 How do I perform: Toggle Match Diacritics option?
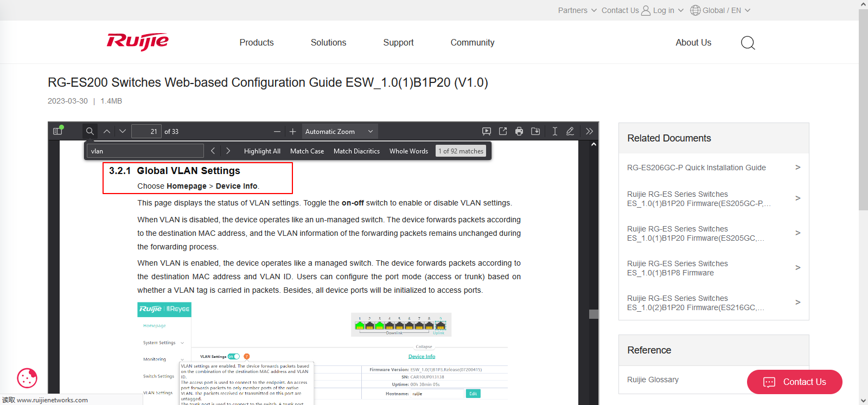(x=356, y=151)
